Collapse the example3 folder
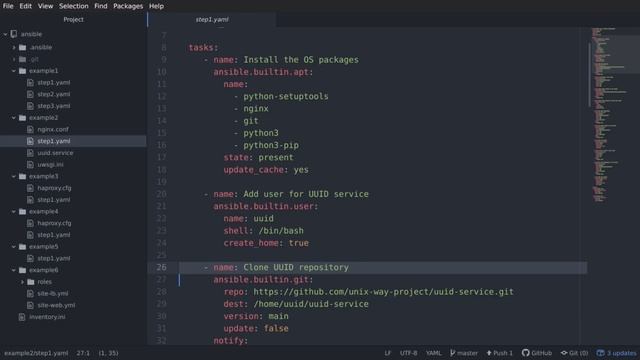The width and height of the screenshot is (640, 360). click(x=14, y=177)
